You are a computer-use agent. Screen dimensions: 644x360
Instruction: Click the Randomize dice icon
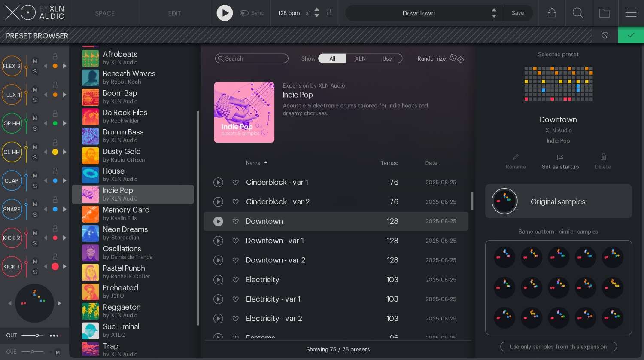(x=456, y=59)
